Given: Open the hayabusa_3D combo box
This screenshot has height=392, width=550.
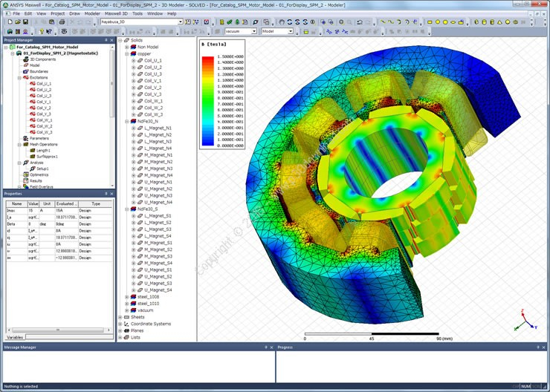Looking at the screenshot, I should [x=142, y=22].
